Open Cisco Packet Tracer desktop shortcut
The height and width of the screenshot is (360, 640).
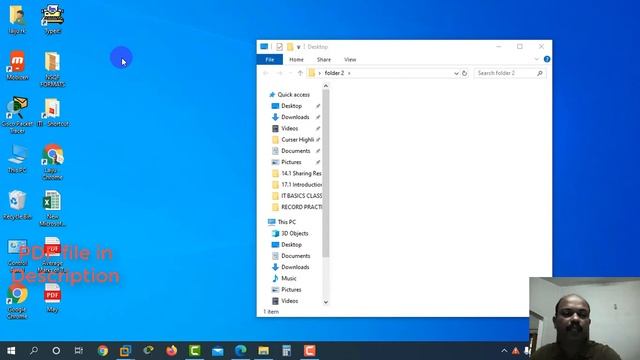(17, 115)
